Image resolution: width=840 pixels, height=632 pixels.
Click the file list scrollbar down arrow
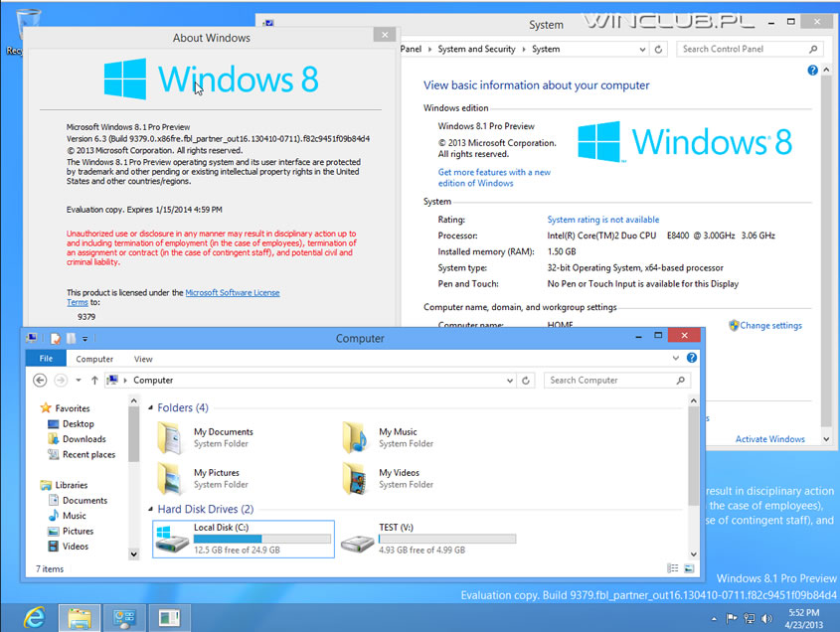(693, 554)
